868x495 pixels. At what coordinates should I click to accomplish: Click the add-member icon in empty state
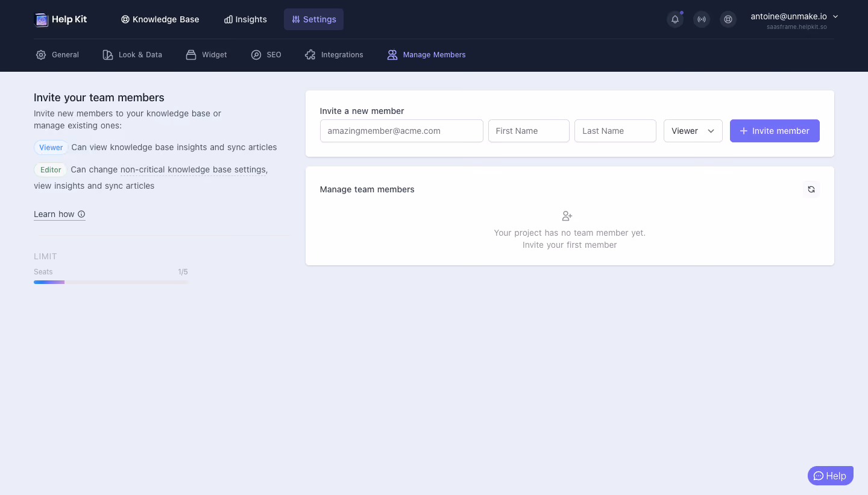pos(567,216)
